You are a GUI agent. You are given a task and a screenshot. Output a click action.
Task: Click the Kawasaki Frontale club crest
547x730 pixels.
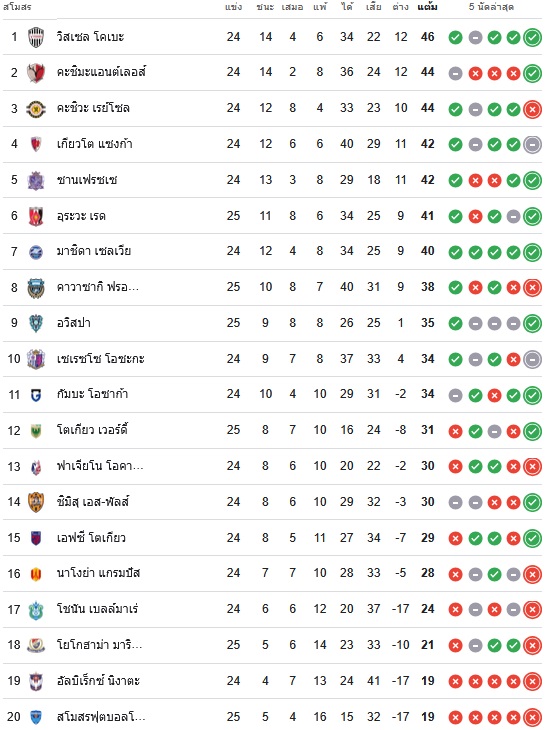click(36, 288)
